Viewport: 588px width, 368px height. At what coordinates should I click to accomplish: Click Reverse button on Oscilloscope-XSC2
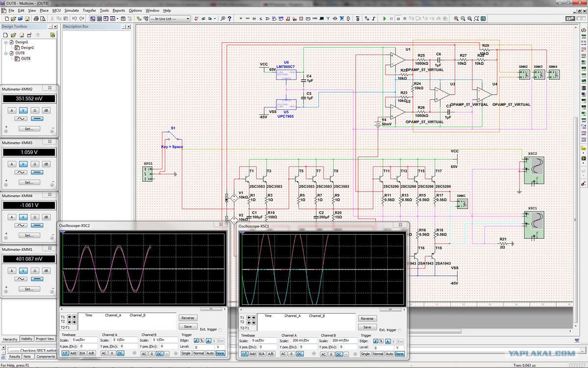188,318
